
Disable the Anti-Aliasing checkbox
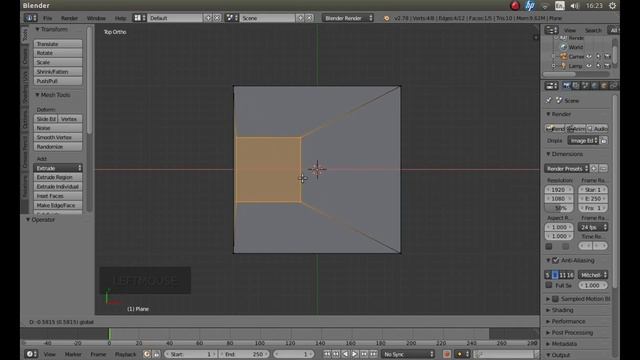point(556,260)
